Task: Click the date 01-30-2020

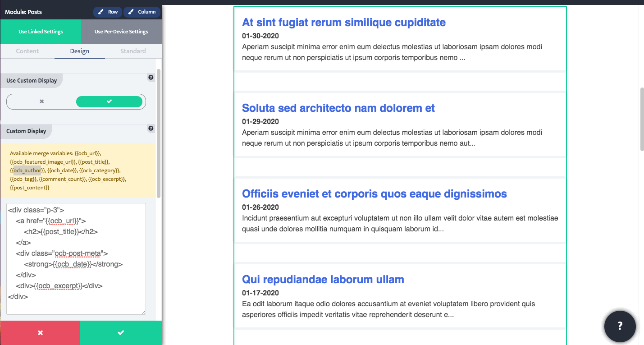Action: point(260,36)
